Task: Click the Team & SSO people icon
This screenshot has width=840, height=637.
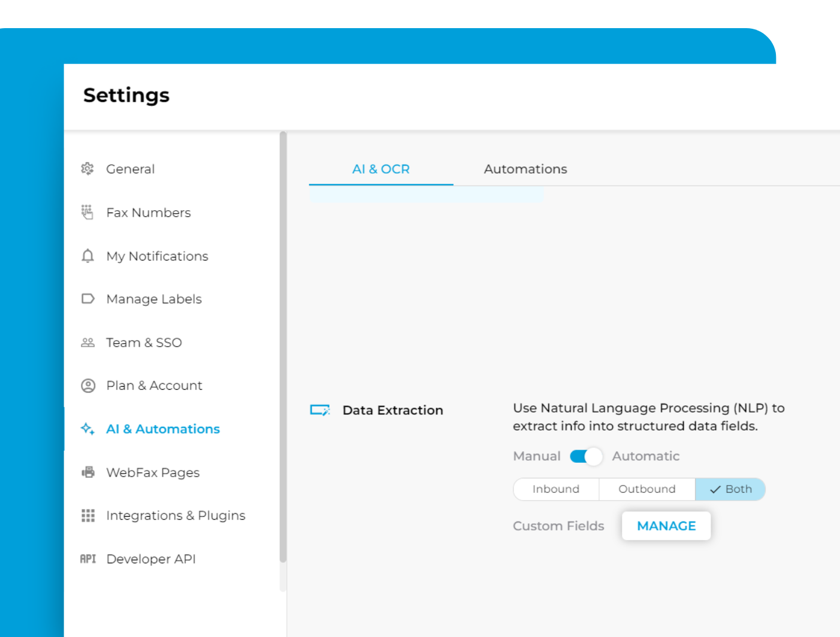Action: pos(87,342)
